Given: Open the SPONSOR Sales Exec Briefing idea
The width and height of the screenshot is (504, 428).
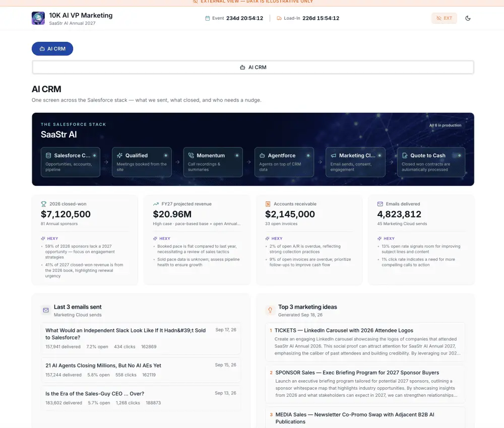Looking at the screenshot, I should click(x=365, y=384).
